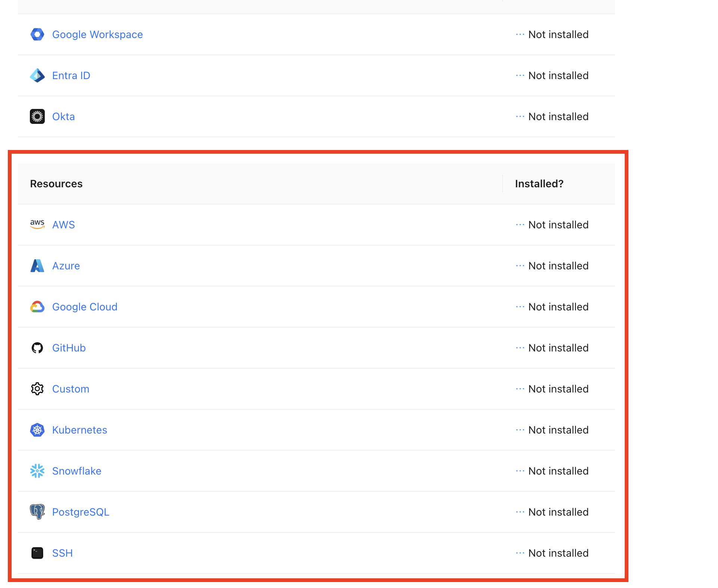
Task: Click Not installed text in Google Cloud row
Action: pyautogui.click(x=558, y=307)
